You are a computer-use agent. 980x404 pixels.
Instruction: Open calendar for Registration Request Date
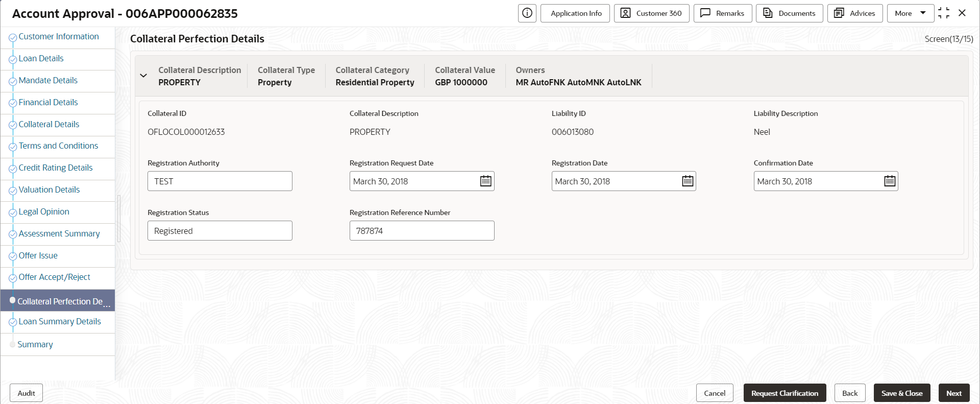[485, 181]
